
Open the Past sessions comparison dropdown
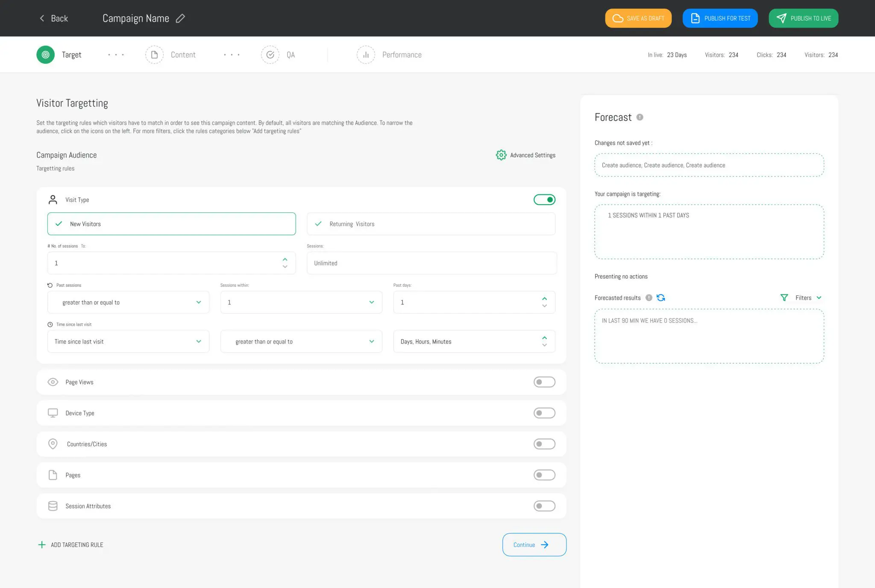click(x=128, y=302)
